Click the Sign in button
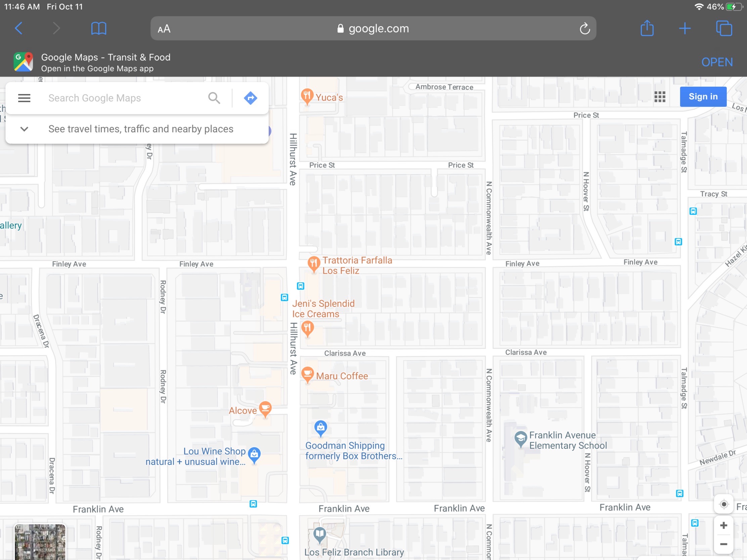This screenshot has width=747, height=560. (x=703, y=97)
